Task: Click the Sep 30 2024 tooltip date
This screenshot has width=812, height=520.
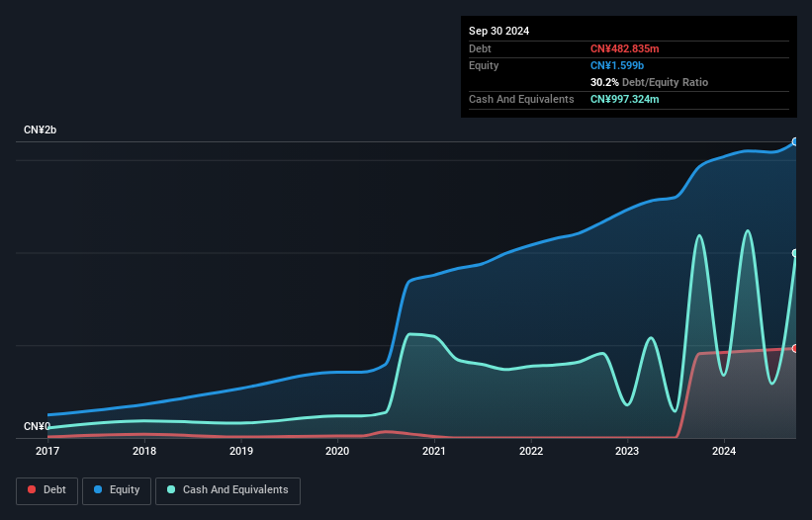Action: pos(498,31)
